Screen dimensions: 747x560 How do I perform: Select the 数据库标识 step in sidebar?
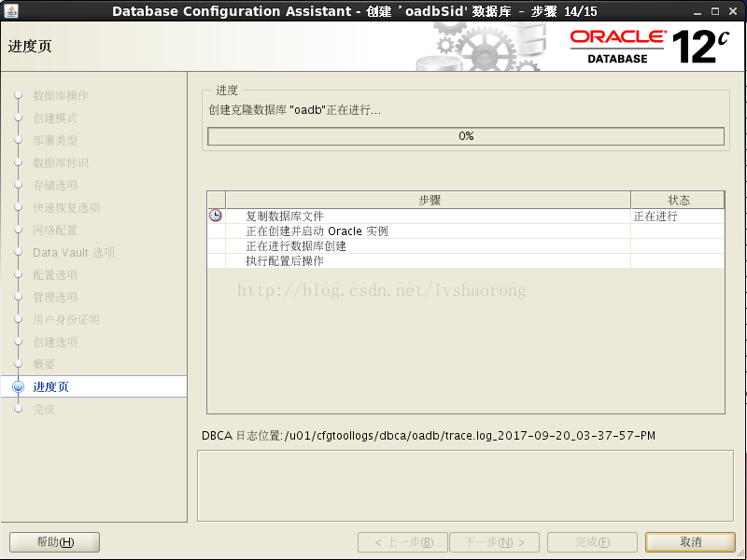(61, 162)
